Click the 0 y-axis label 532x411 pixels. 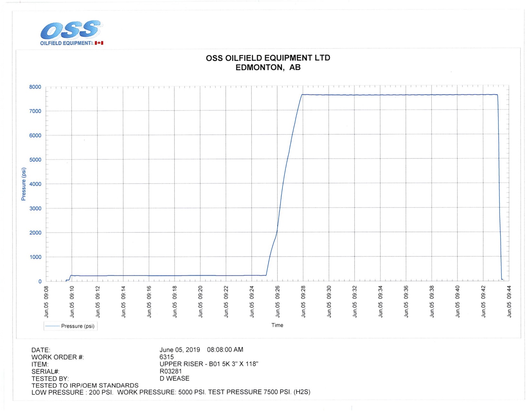point(40,281)
